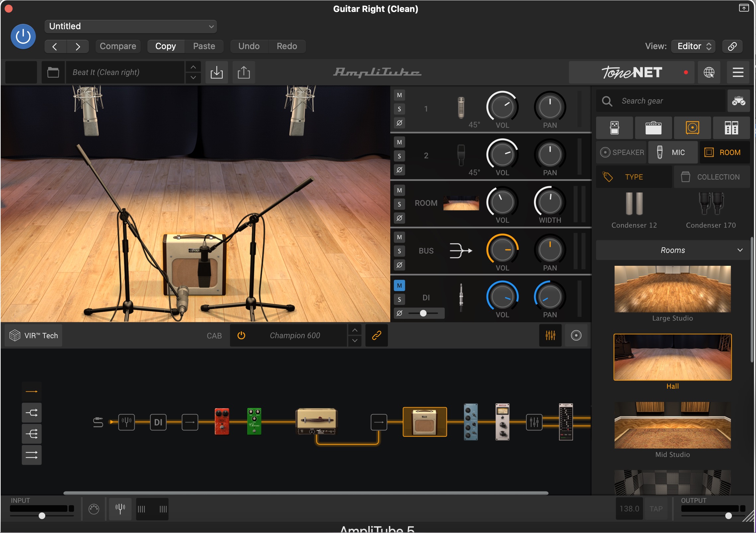Select the previous cabinet with up arrow
The image size is (756, 533).
(x=355, y=330)
